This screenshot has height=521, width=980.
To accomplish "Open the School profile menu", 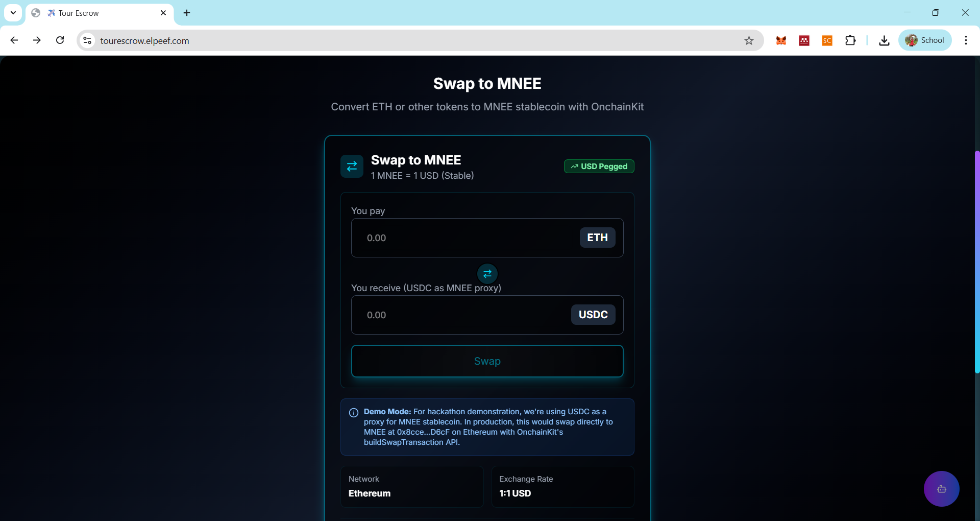I will [925, 40].
